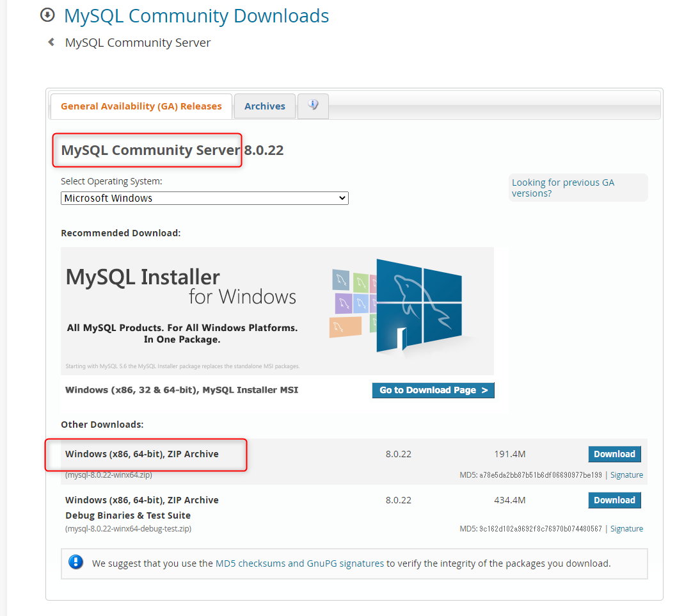The image size is (700, 616).
Task: Click the 191.4M file size value
Action: click(510, 454)
